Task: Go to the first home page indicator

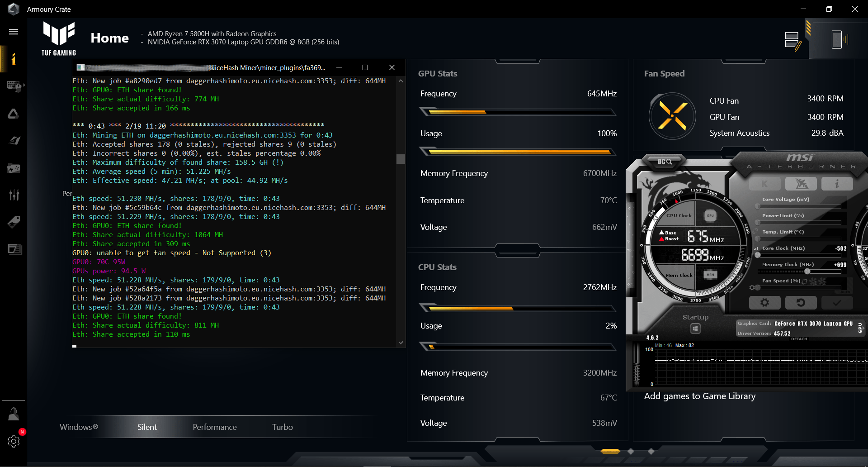Action: (610, 451)
